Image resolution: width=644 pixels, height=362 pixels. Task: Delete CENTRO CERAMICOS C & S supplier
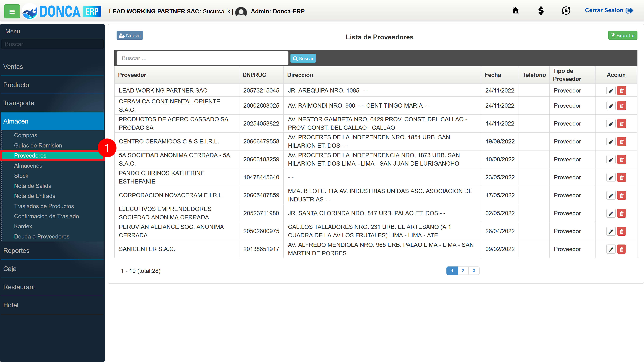622,142
